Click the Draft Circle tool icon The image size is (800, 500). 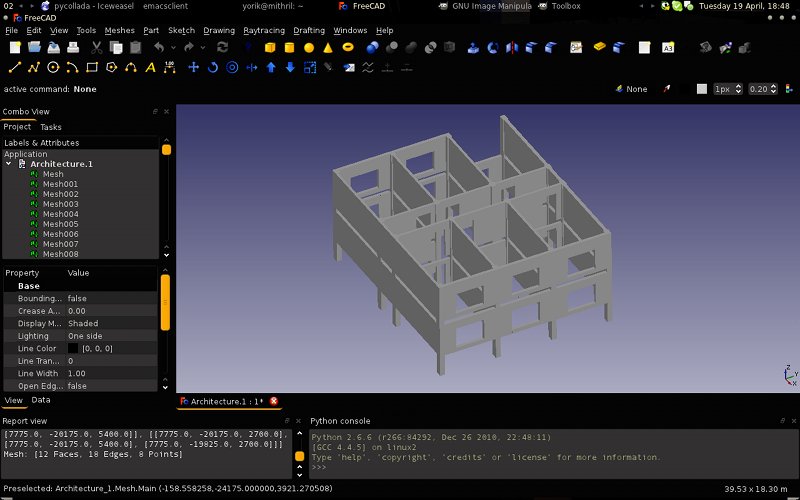pos(53,68)
